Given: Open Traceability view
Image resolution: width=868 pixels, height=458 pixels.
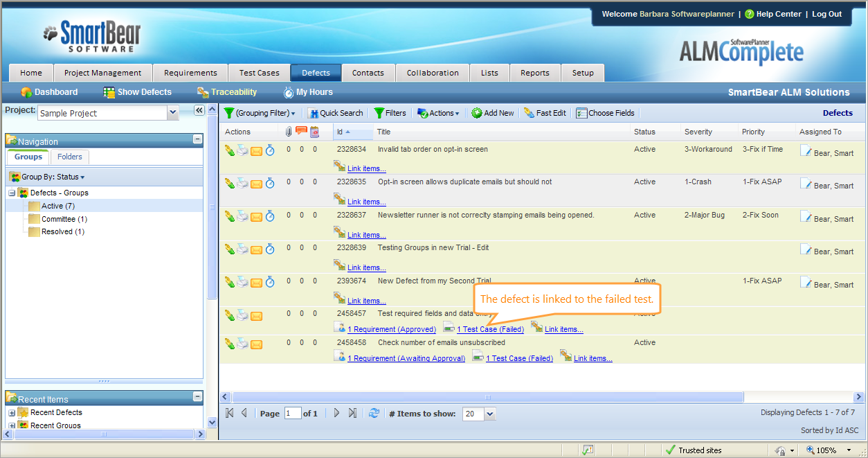Looking at the screenshot, I should [x=227, y=92].
